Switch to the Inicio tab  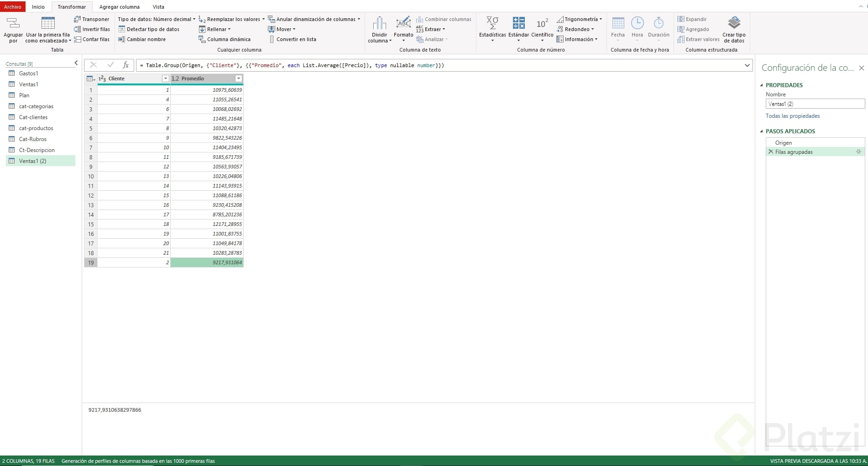pos(38,7)
